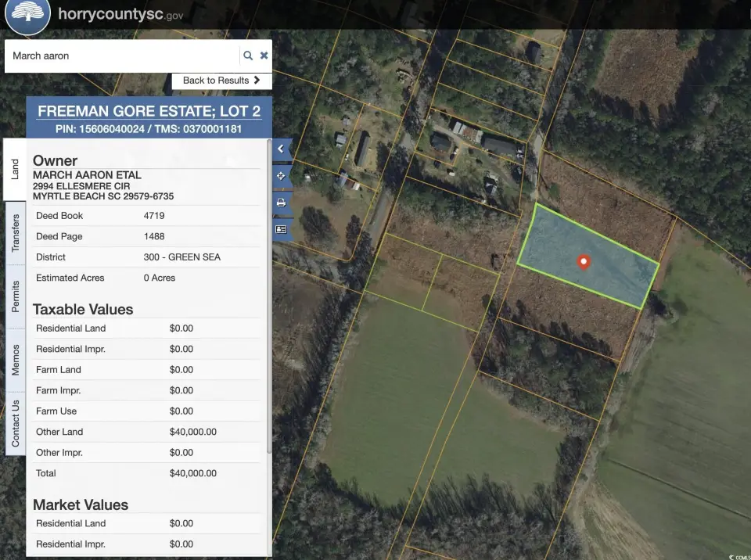Click the search field containing March aaron
Image resolution: width=751 pixels, height=560 pixels.
(121, 56)
